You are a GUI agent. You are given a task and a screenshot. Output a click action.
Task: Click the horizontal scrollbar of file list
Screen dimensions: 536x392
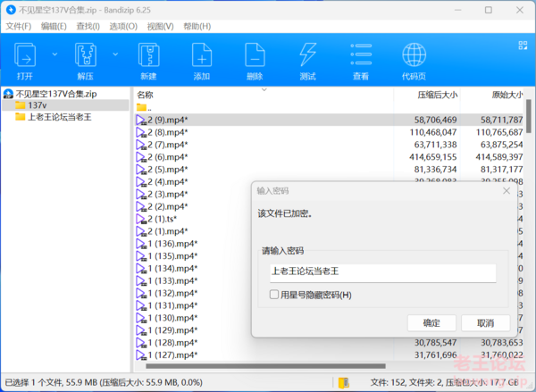click(265, 366)
